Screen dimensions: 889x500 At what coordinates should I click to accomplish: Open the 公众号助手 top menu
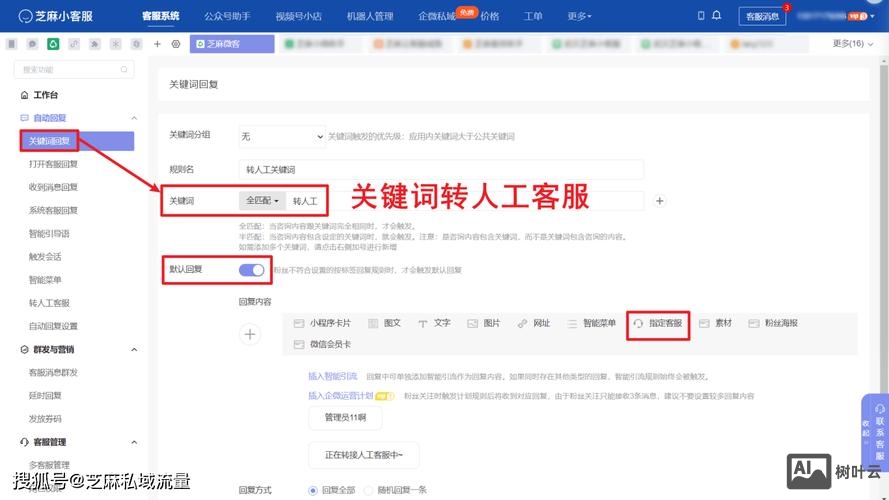(227, 16)
